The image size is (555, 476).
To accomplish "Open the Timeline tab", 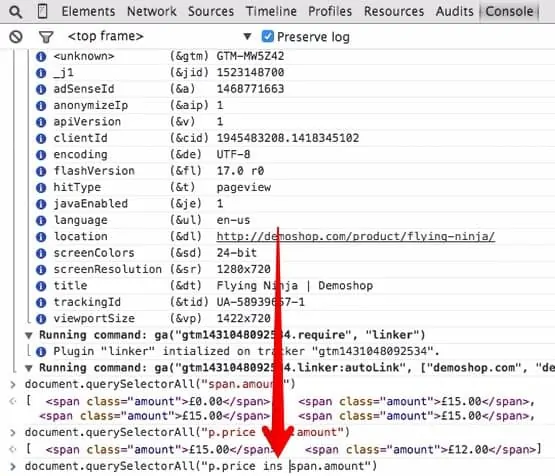I will [x=271, y=11].
